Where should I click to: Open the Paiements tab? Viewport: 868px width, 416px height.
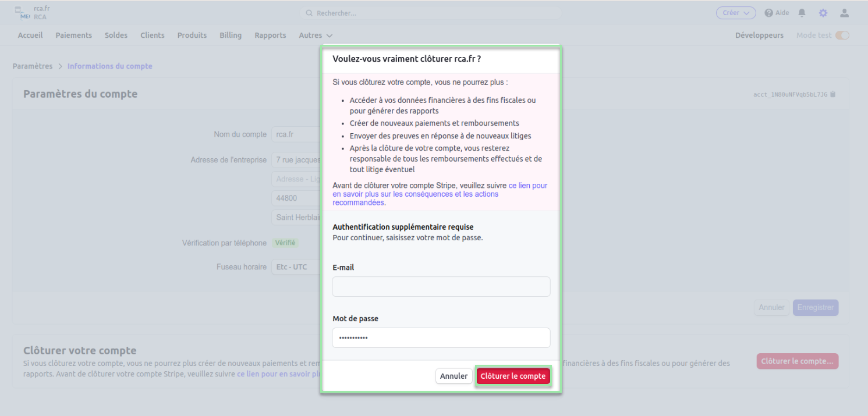coord(74,35)
